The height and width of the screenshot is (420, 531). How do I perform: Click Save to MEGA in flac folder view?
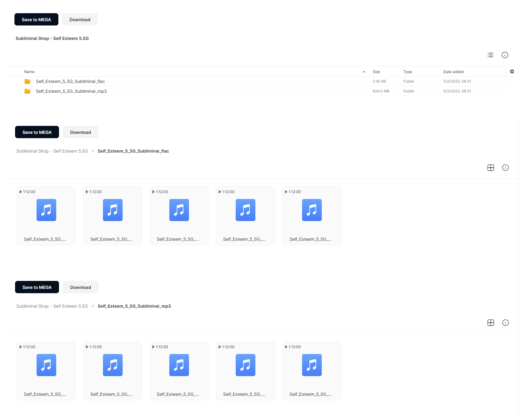point(37,132)
